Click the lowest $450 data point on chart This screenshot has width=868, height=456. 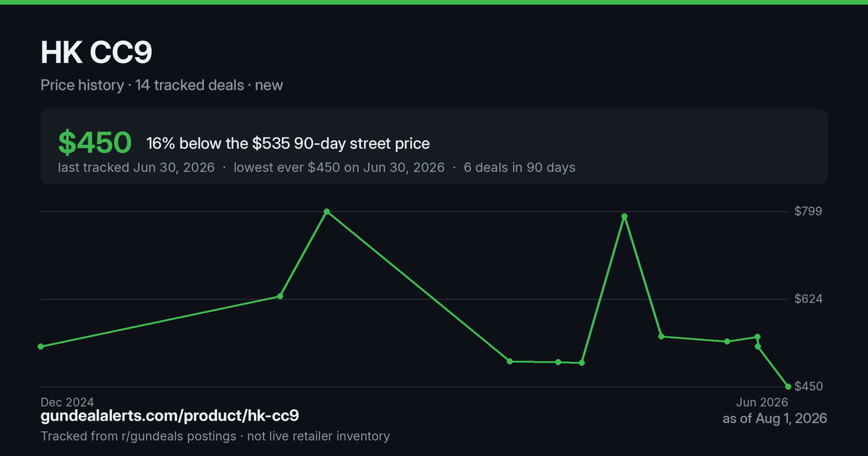[788, 387]
